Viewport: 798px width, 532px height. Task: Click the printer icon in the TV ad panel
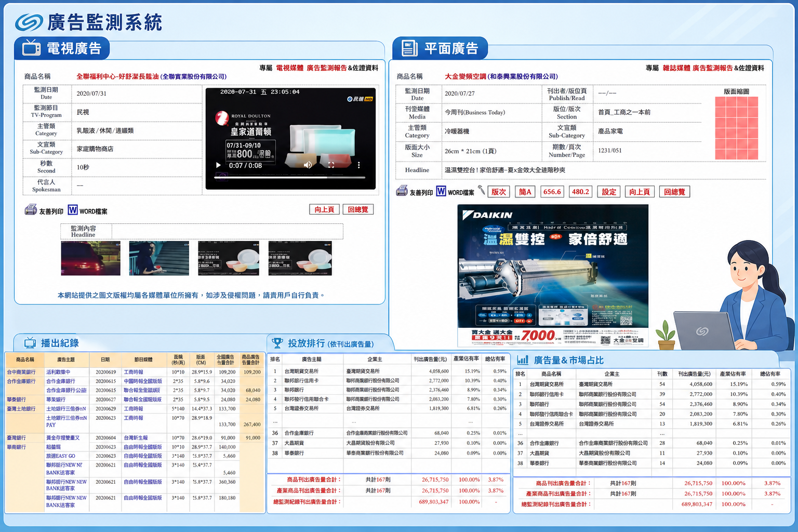point(31,210)
